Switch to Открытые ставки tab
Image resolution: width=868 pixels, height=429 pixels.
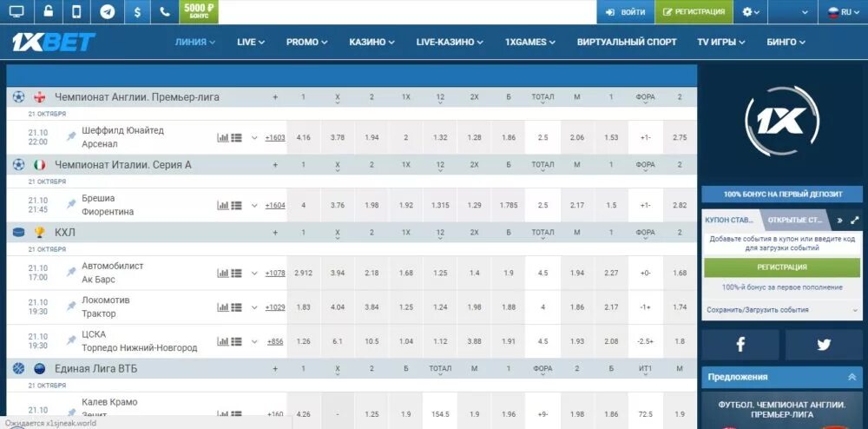794,220
